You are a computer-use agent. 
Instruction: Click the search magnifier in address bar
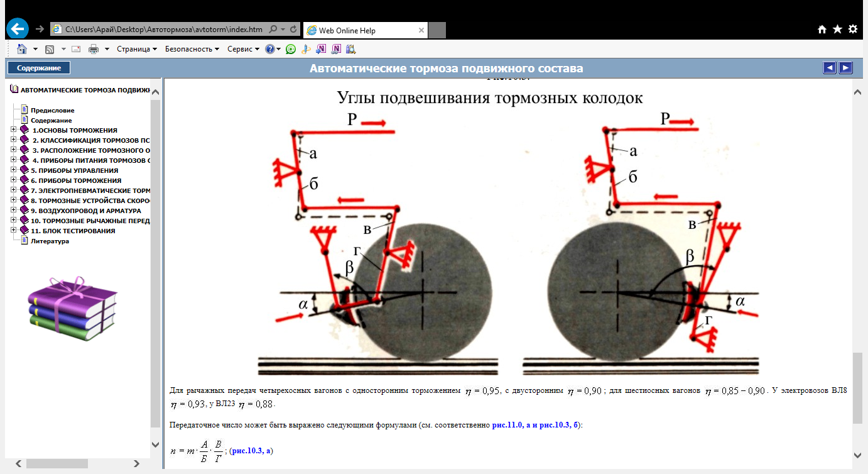[273, 29]
